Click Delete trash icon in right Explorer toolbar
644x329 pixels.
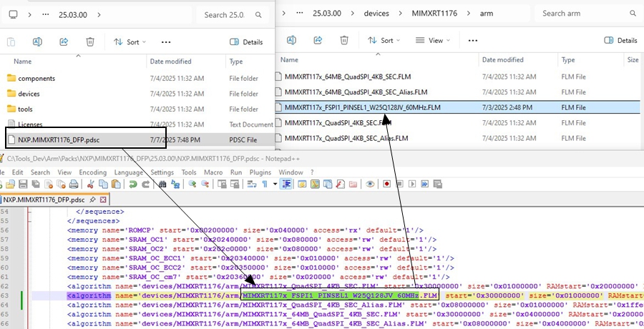pyautogui.click(x=344, y=40)
